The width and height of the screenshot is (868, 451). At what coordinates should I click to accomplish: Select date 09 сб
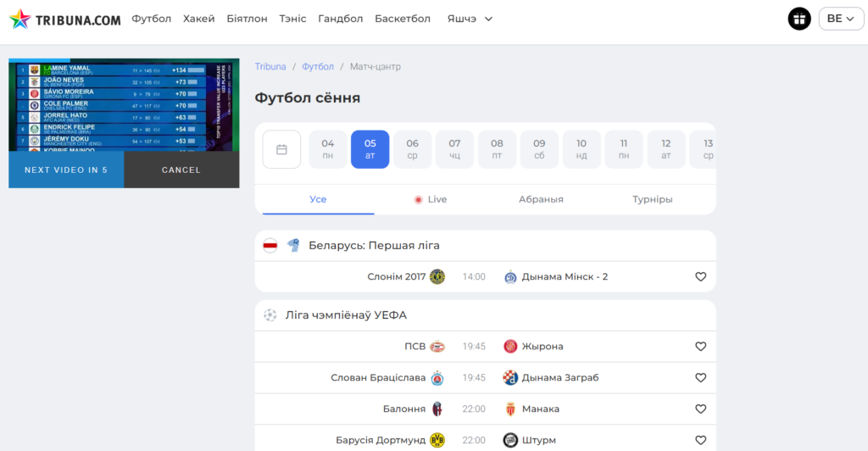click(x=539, y=149)
